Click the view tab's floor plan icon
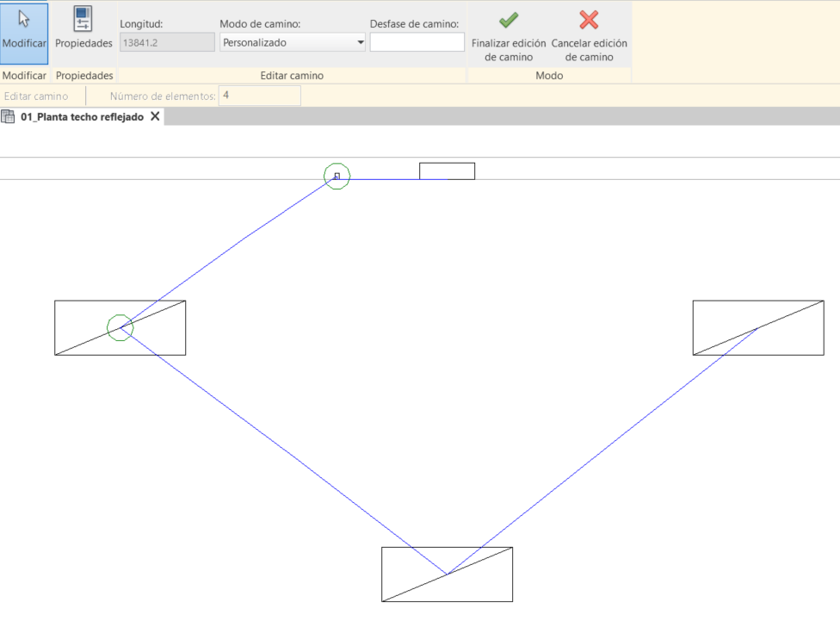Viewport: 840px width, 621px height. (8, 116)
